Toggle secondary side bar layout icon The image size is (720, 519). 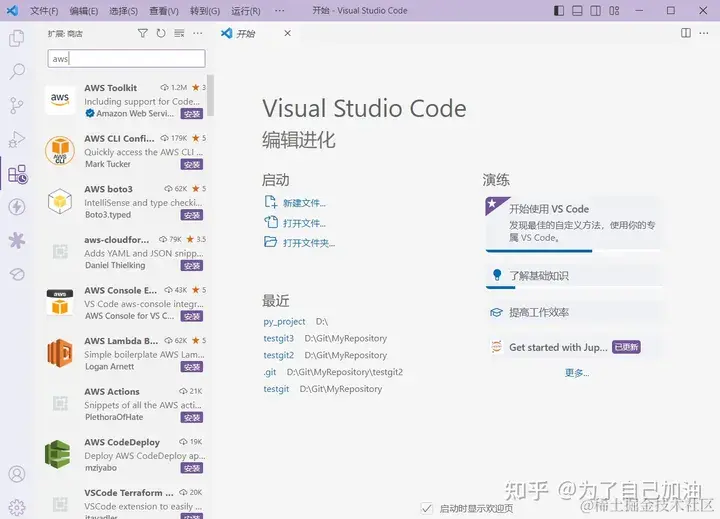(596, 11)
